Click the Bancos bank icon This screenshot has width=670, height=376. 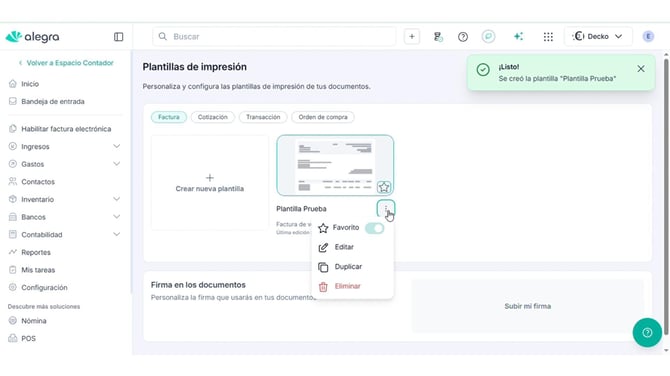[13, 217]
